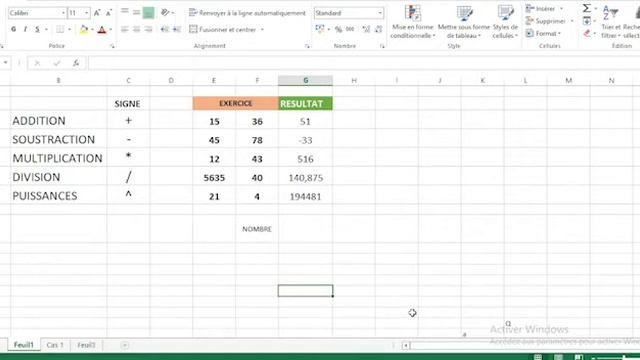The image size is (640, 360).
Task: Decrease cell indent
Action: (164, 29)
